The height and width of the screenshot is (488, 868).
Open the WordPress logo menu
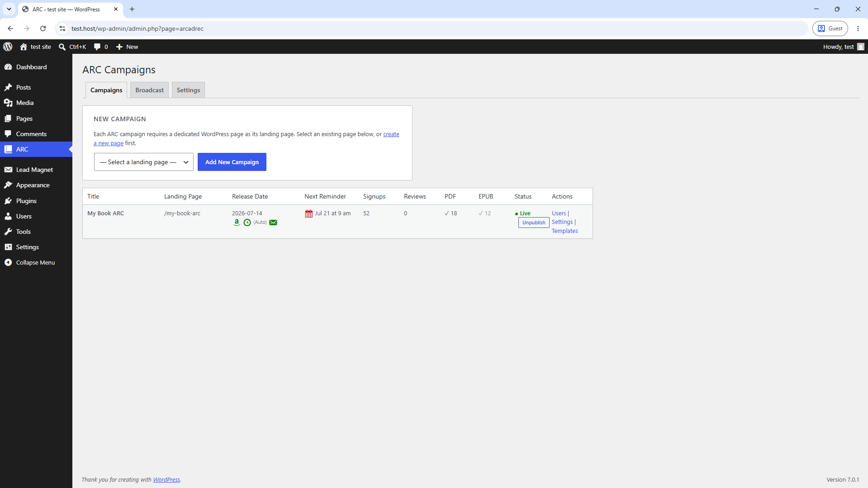tap(8, 47)
